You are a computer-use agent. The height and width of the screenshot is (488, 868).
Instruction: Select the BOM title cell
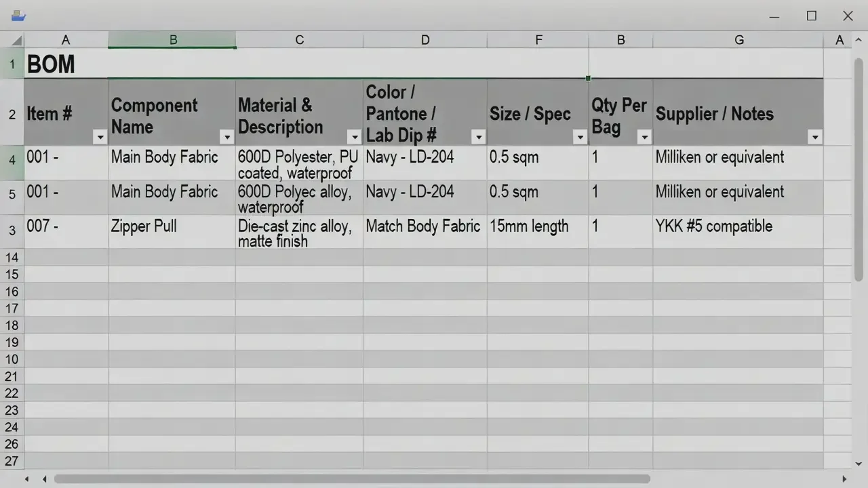coord(66,64)
